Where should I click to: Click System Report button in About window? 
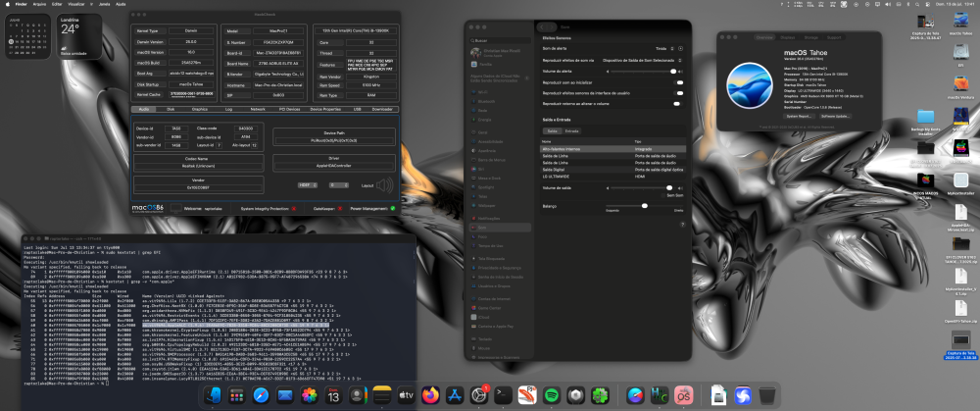click(x=800, y=117)
